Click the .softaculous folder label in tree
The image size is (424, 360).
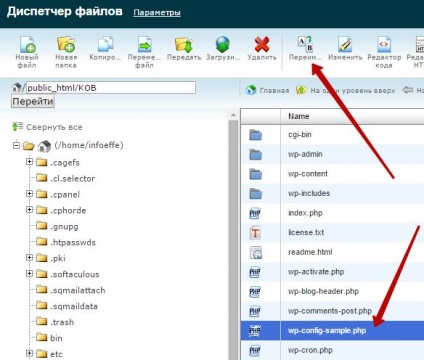coord(75,274)
